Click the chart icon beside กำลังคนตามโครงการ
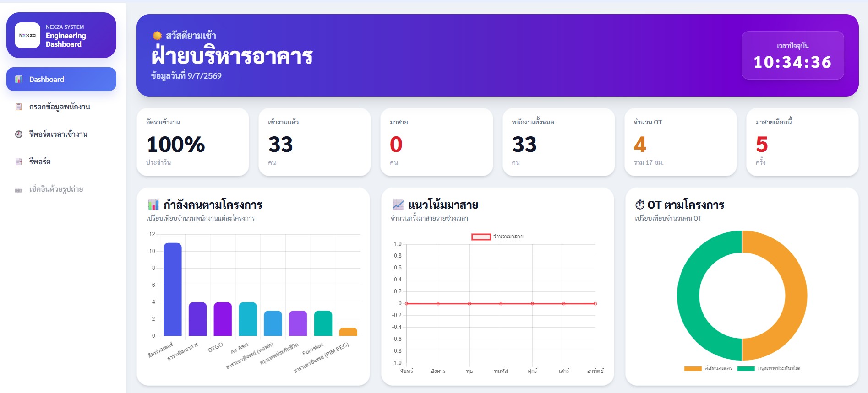The height and width of the screenshot is (393, 868). 153,205
